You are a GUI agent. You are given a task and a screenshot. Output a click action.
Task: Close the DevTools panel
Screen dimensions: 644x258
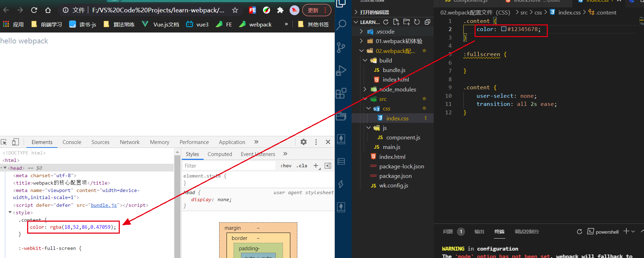(328, 142)
